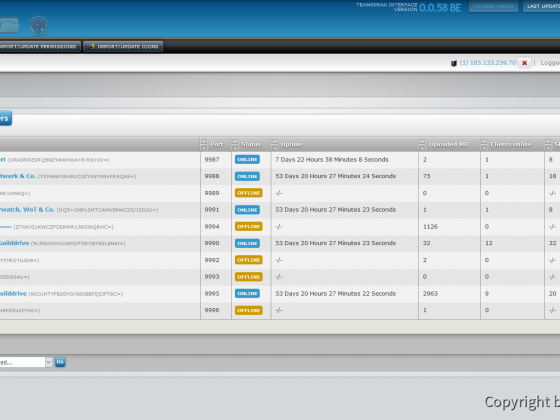Click the server icon beside 185.133.239.70
560x420 pixels.
point(454,63)
